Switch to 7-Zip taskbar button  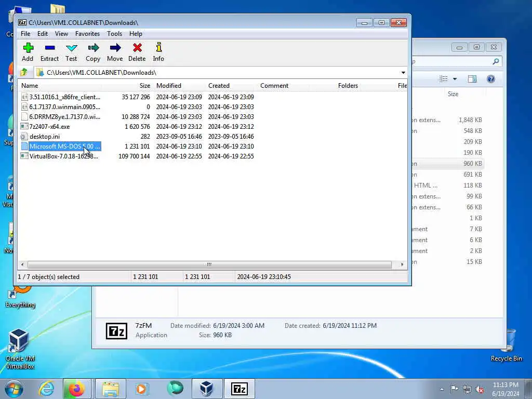(x=239, y=389)
